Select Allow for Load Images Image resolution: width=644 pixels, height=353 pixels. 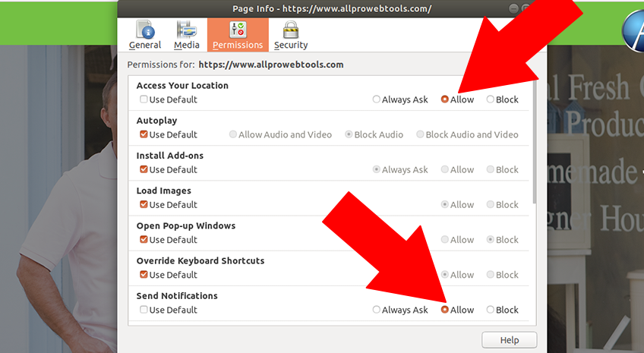pyautogui.click(x=445, y=204)
